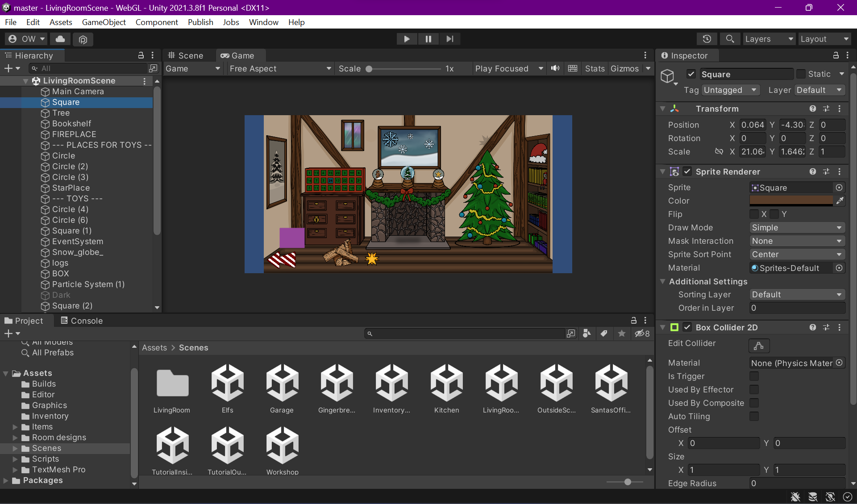Check the Flip X checkbox

754,214
